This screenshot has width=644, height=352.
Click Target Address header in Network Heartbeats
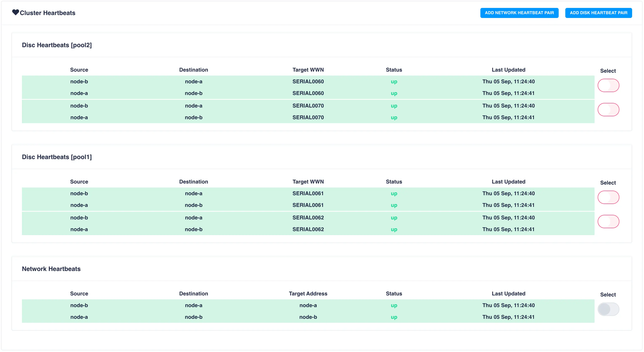(x=308, y=294)
